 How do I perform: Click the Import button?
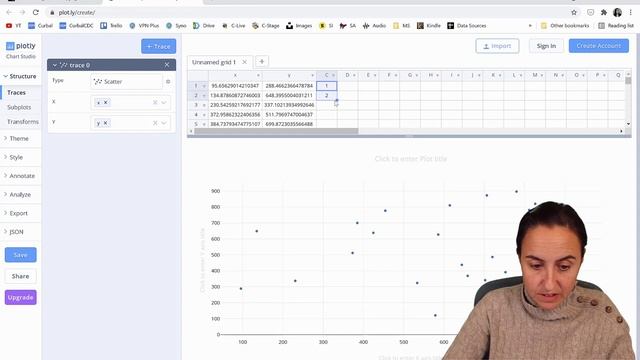click(x=497, y=46)
